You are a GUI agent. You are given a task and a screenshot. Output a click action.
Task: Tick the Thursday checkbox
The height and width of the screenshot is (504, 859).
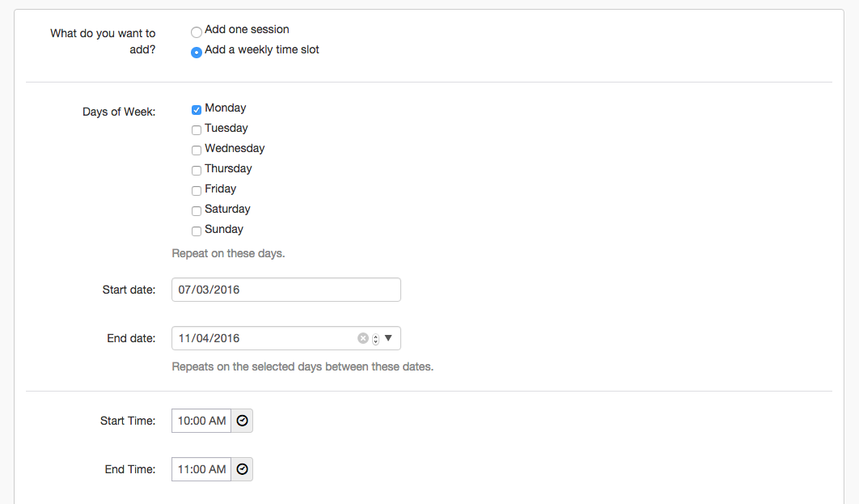pyautogui.click(x=197, y=171)
